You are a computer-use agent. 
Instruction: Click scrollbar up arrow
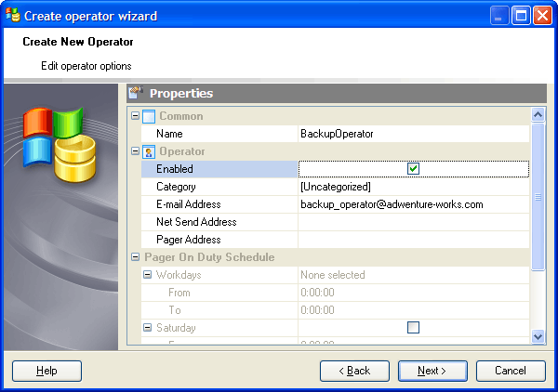(538, 115)
